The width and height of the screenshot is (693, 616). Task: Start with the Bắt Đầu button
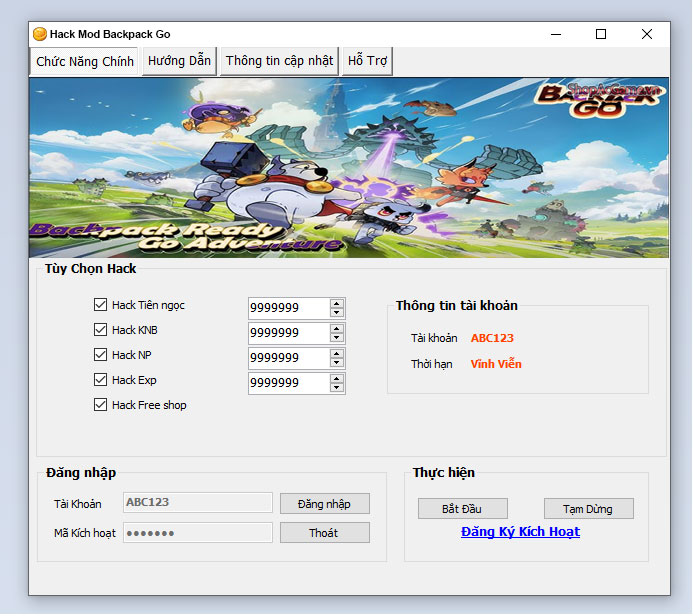463,509
